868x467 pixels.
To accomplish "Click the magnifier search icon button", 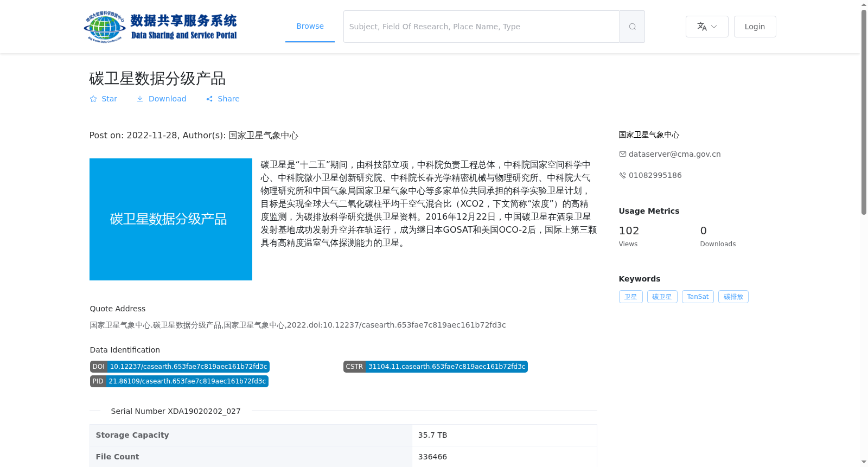I will coord(632,27).
